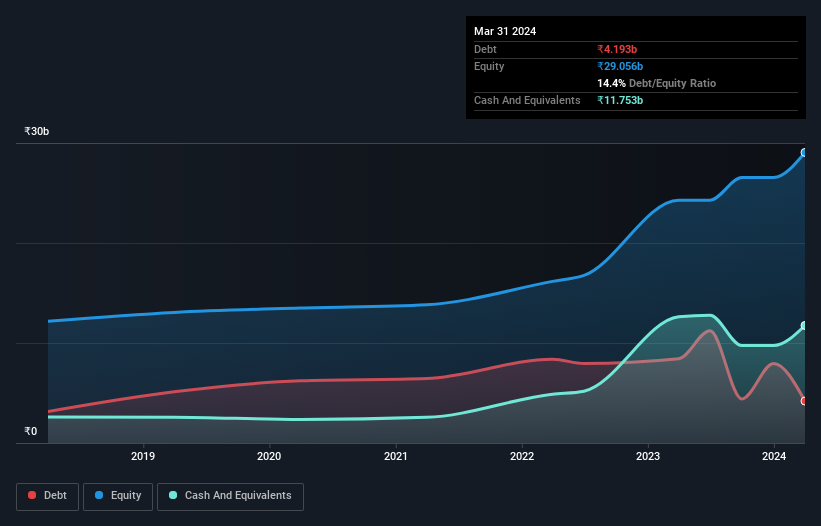
Task: Click the ₹0 y-axis label
Action: coord(31,431)
